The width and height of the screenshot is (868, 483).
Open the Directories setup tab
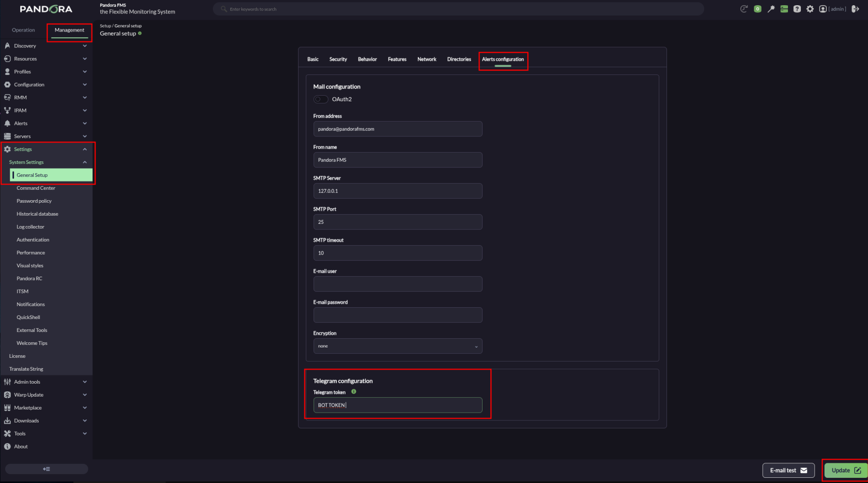click(x=459, y=59)
